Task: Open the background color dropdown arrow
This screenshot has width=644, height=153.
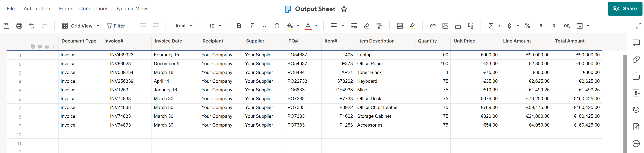Action: (298, 26)
